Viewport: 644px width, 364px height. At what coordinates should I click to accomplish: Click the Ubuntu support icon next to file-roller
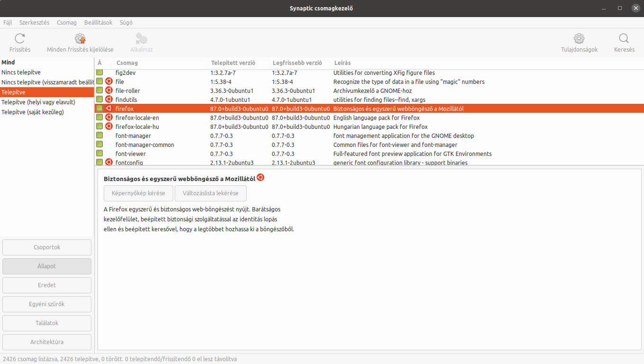[108, 91]
